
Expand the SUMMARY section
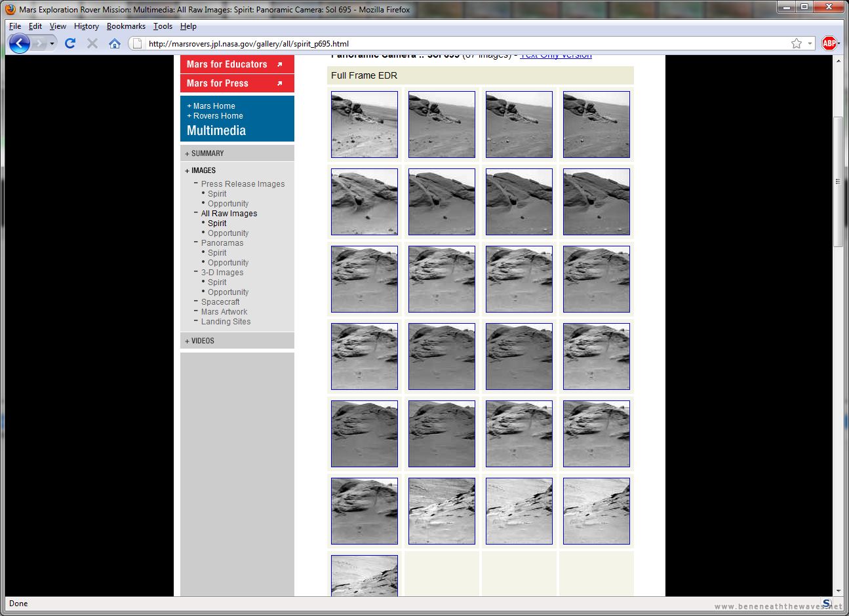(205, 153)
